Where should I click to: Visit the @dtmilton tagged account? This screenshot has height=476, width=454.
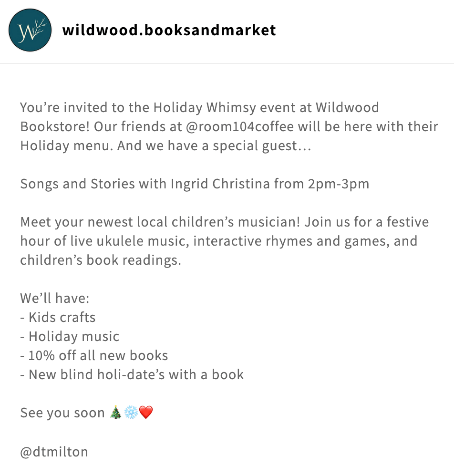click(x=54, y=452)
